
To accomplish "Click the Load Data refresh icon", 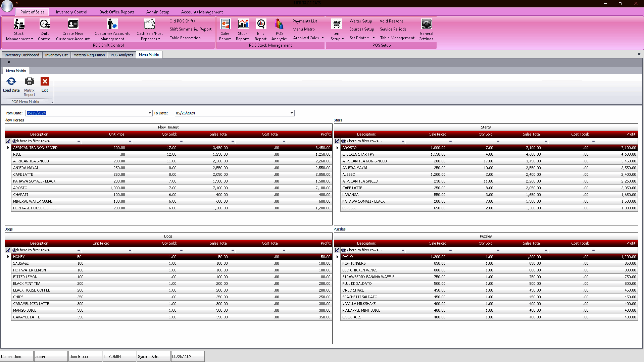I will 11,82.
